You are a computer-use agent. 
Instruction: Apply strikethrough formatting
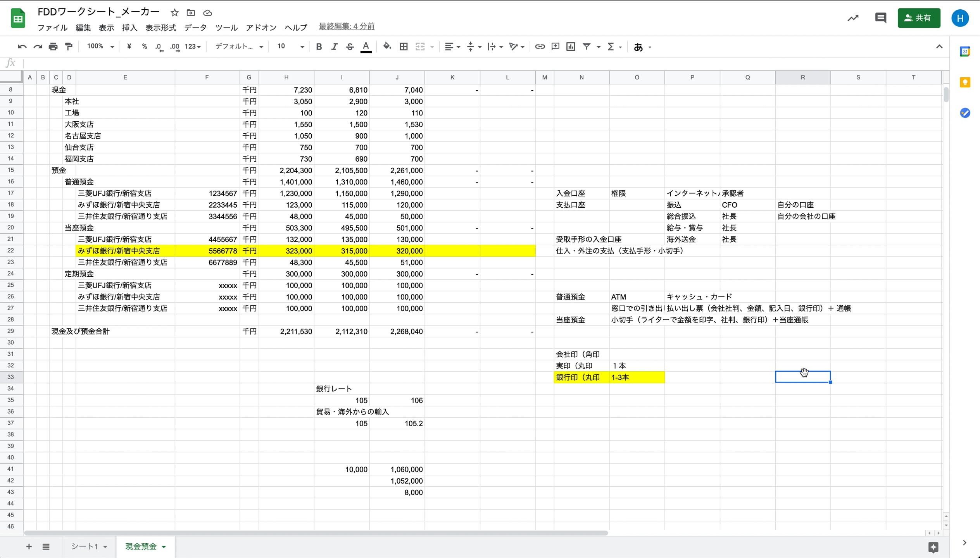[350, 46]
